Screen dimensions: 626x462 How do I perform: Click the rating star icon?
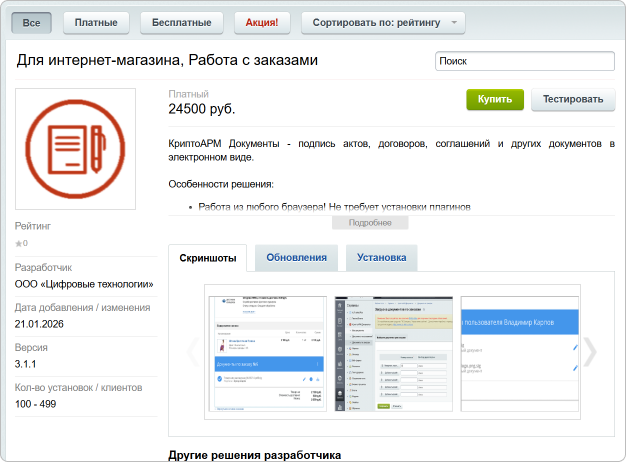pos(18,244)
